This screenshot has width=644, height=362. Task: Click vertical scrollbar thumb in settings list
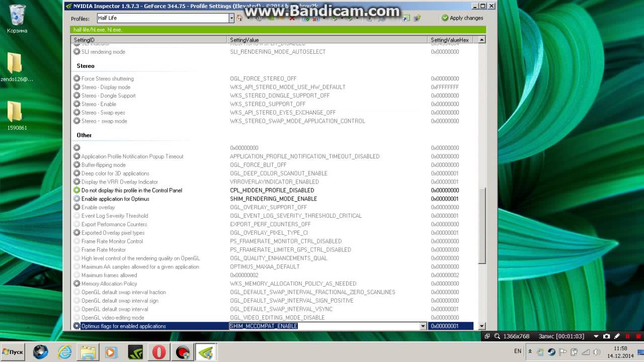[481, 226]
